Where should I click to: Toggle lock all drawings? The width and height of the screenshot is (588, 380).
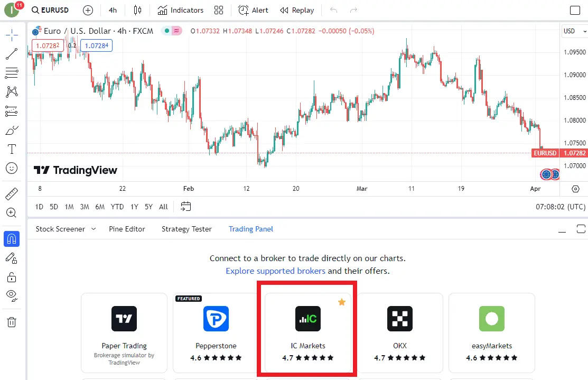[x=12, y=276]
